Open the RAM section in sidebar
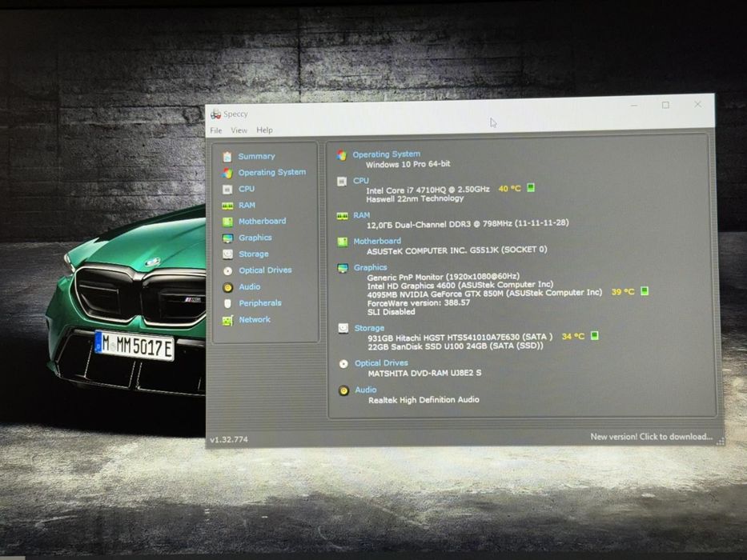 pyautogui.click(x=247, y=206)
